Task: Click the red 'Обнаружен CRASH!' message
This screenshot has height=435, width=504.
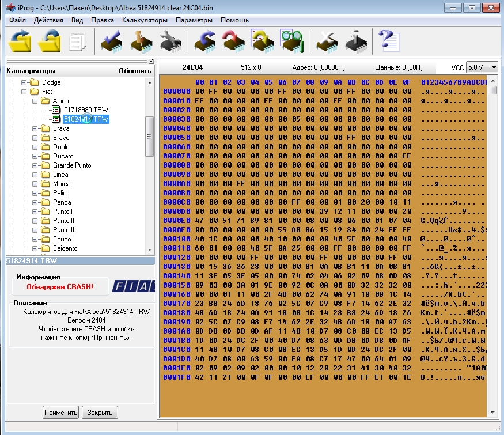Action: click(60, 287)
